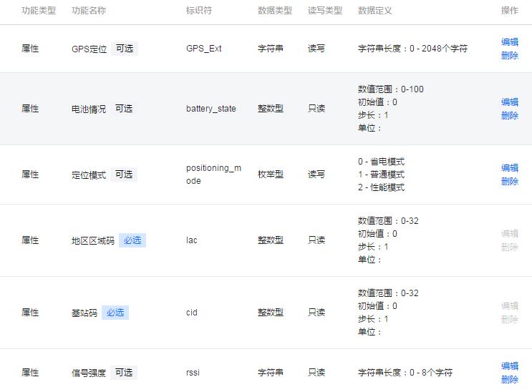Click greyed-out 编辑 for 地区区域码

click(510, 234)
